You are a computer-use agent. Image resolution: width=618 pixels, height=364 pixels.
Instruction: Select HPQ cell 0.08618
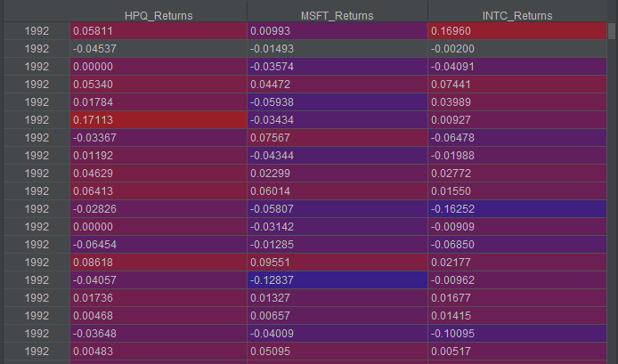tap(159, 263)
